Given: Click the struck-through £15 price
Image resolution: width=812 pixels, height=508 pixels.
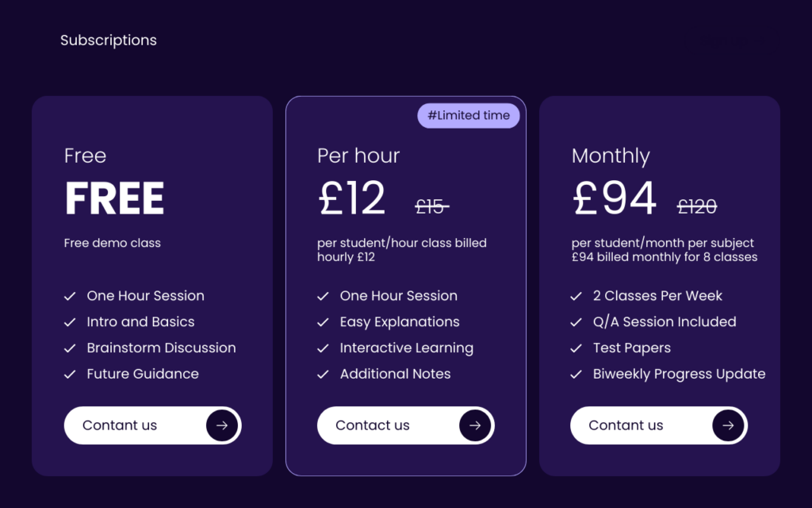Looking at the screenshot, I should click(x=432, y=207).
